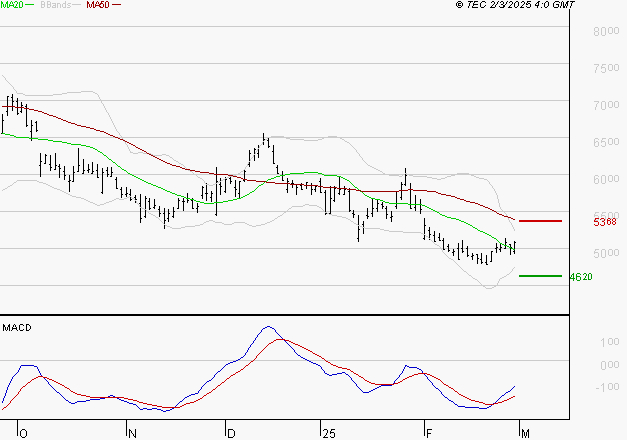Click the BBands legend label

pyautogui.click(x=55, y=4)
